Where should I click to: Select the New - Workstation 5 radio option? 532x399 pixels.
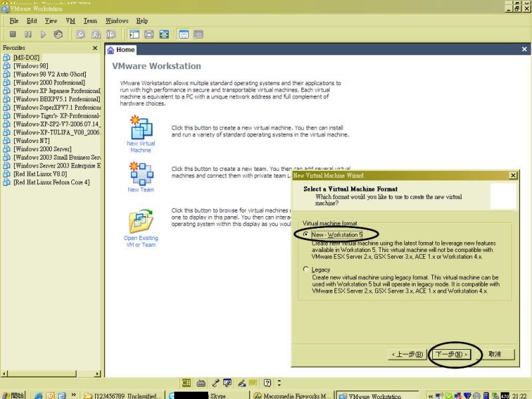tap(306, 234)
